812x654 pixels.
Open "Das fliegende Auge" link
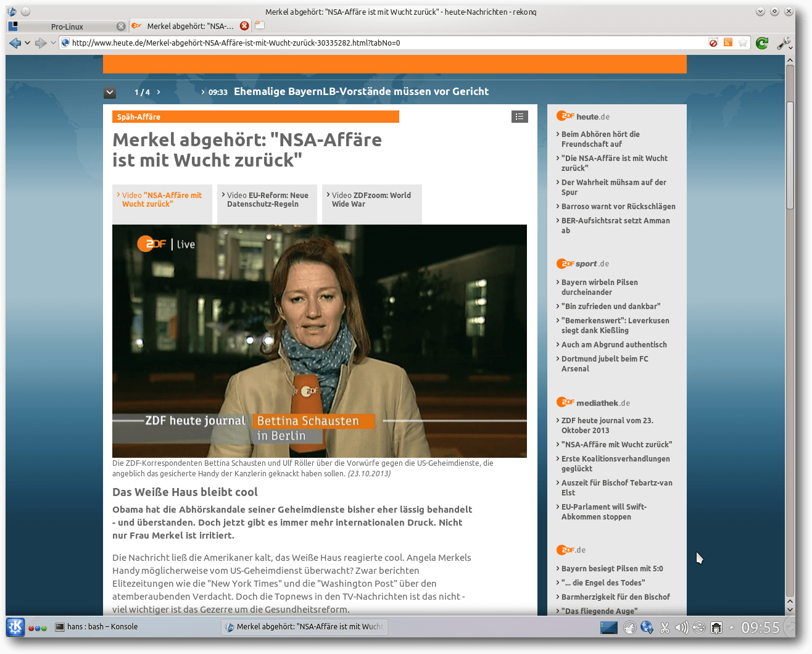(x=599, y=611)
